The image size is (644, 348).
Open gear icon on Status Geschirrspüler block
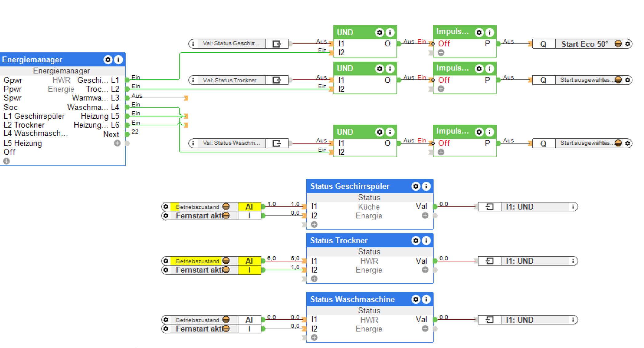tap(415, 186)
